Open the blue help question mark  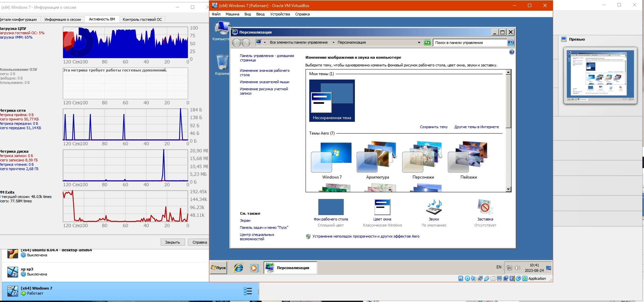[512, 52]
